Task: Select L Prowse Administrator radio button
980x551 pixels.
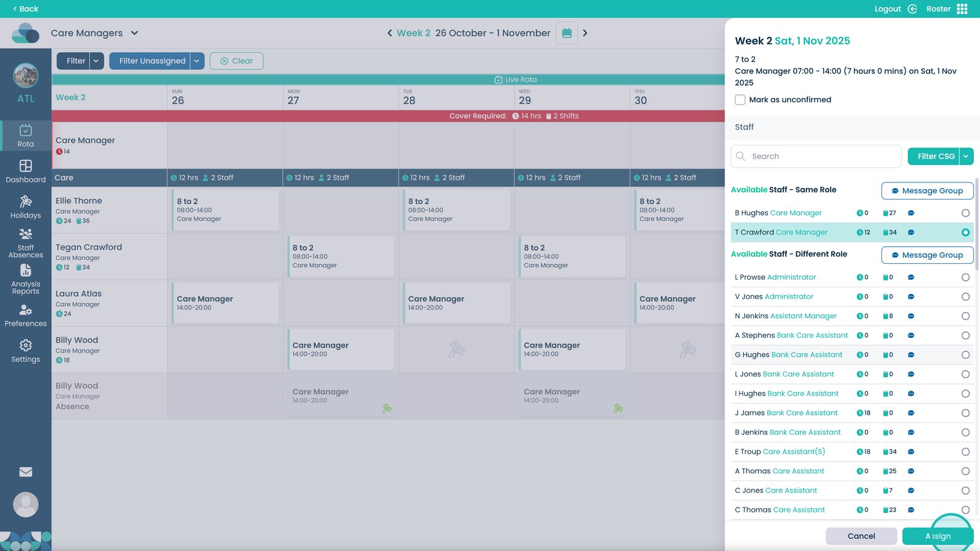Action: pyautogui.click(x=965, y=277)
